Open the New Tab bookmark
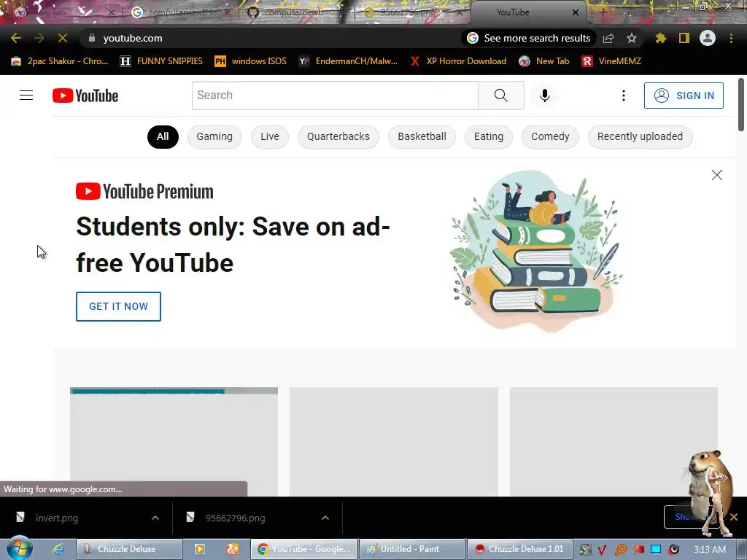The height and width of the screenshot is (560, 747). [x=544, y=61]
